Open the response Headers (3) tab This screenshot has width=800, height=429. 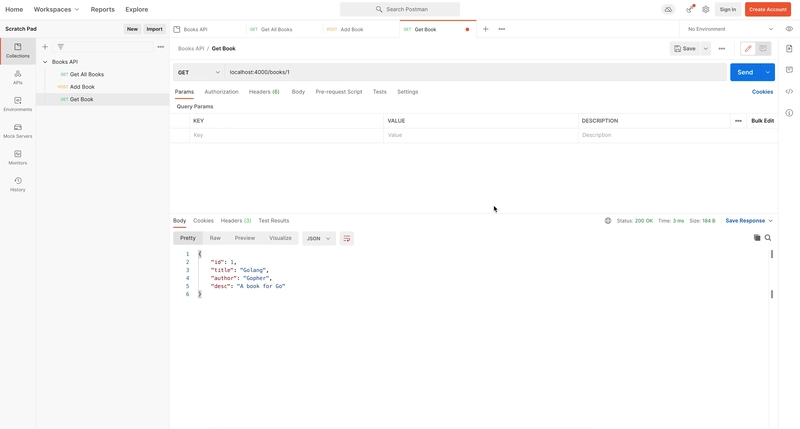point(236,221)
